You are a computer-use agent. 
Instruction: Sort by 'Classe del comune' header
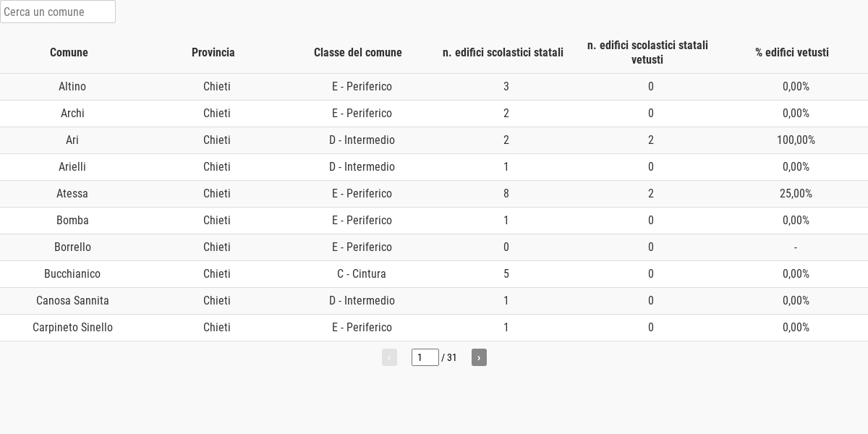(x=358, y=52)
